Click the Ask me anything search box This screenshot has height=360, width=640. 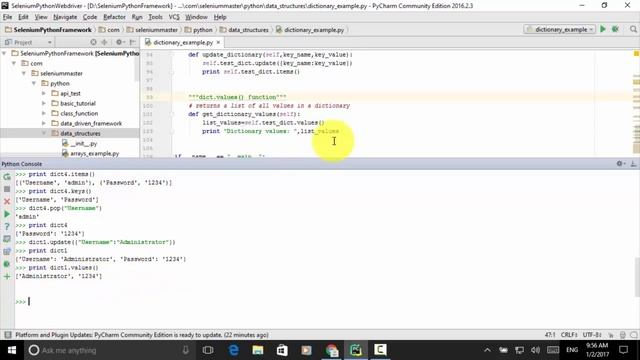pos(108,350)
